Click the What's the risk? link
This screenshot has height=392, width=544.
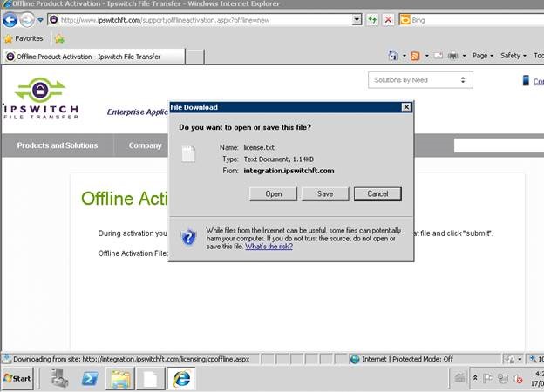point(269,247)
